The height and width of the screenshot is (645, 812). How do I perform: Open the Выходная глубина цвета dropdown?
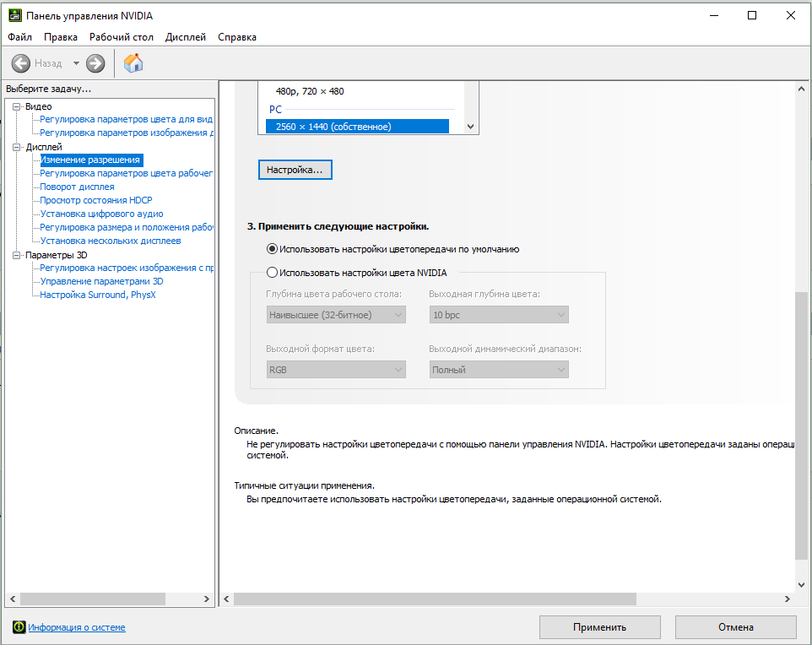point(499,314)
